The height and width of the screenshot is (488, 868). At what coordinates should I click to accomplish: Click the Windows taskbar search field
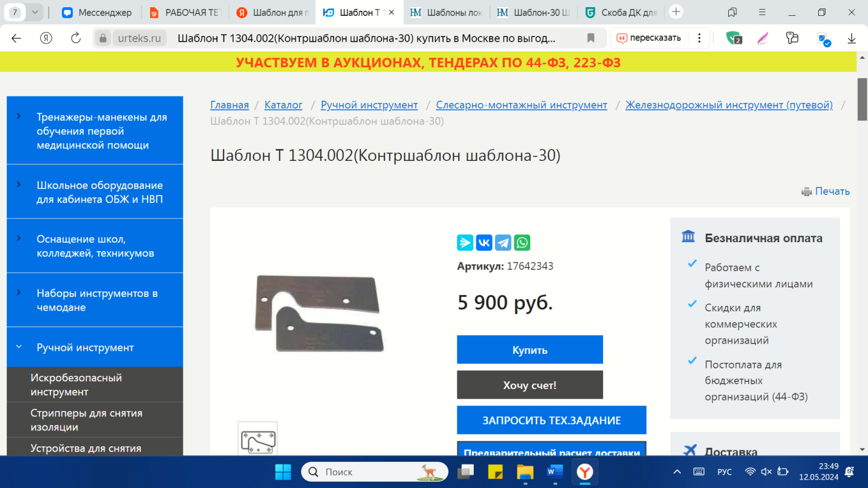point(375,472)
